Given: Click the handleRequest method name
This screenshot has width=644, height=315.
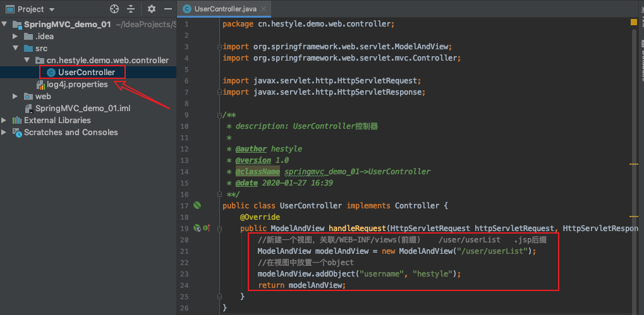Looking at the screenshot, I should click(x=358, y=228).
